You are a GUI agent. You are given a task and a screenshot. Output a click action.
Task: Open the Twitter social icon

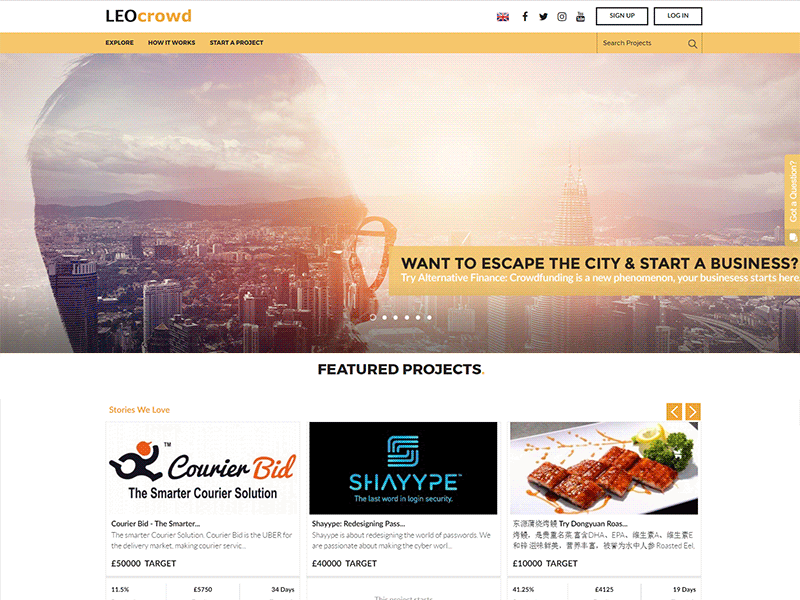tap(543, 16)
